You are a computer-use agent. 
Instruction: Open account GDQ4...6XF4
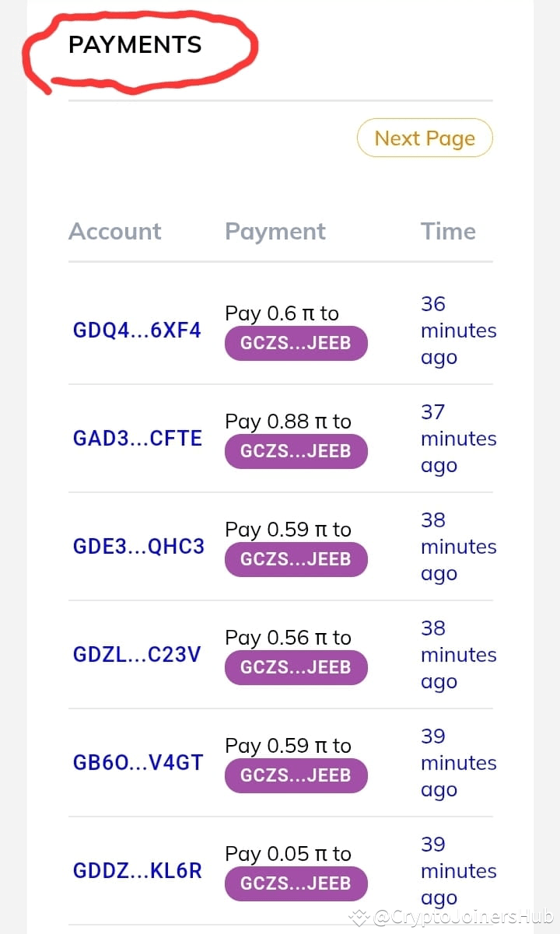click(137, 331)
